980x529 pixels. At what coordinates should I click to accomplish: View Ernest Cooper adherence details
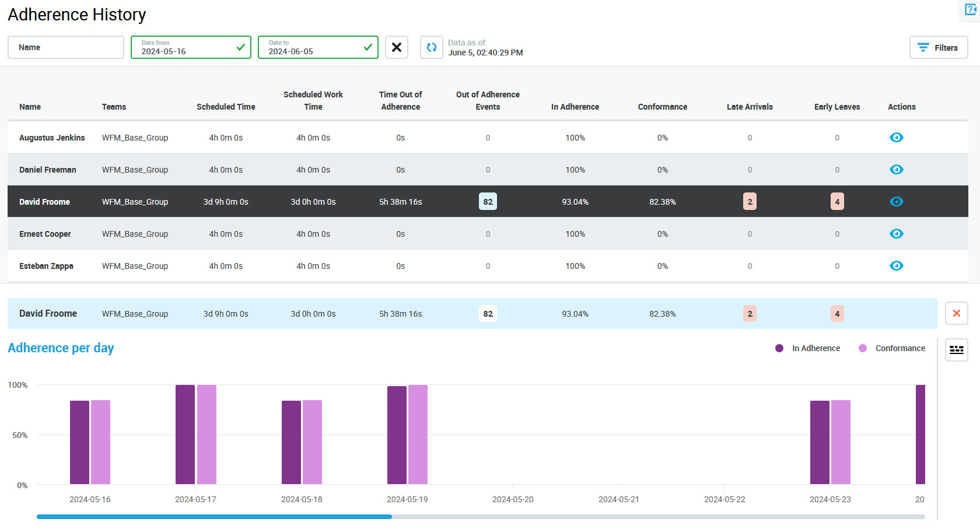[x=896, y=234]
